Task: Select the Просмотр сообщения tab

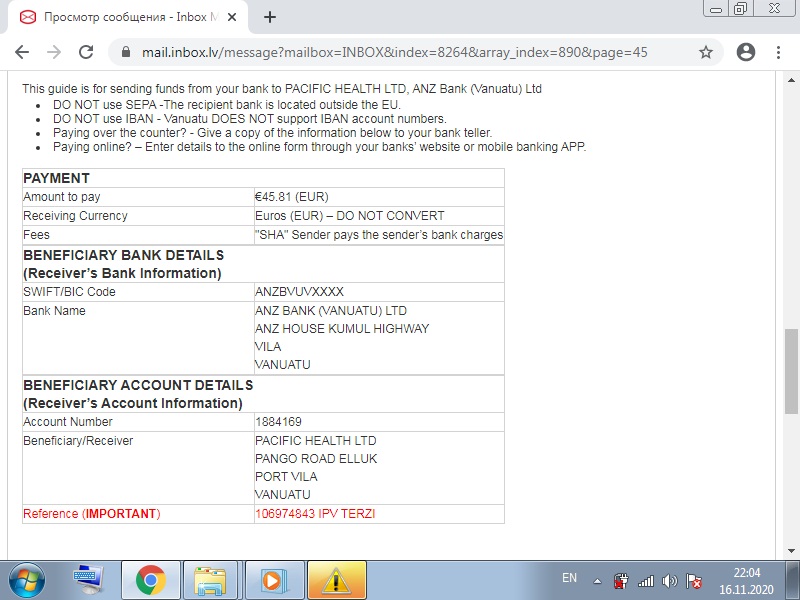Action: tap(125, 17)
